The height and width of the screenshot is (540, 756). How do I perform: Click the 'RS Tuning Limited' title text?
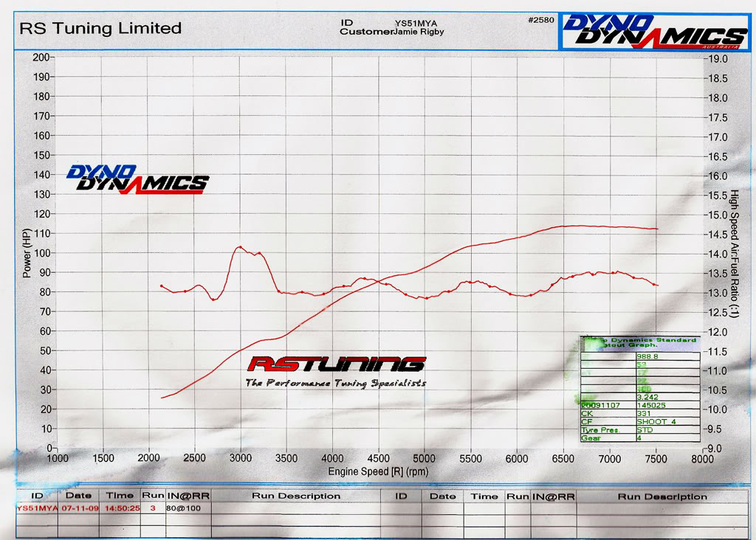coord(100,29)
